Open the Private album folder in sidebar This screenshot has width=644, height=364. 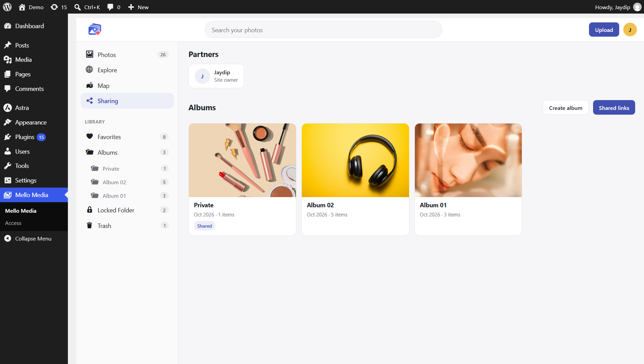(130, 169)
